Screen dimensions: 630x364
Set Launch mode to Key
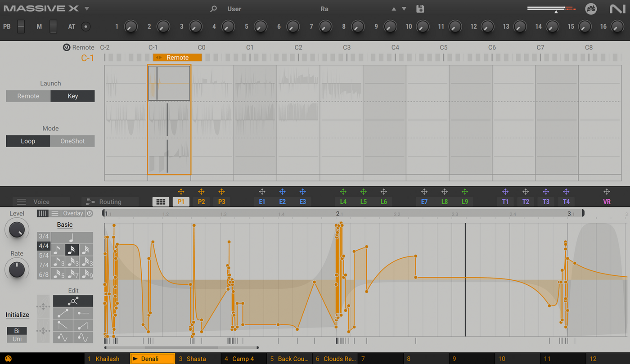(72, 96)
